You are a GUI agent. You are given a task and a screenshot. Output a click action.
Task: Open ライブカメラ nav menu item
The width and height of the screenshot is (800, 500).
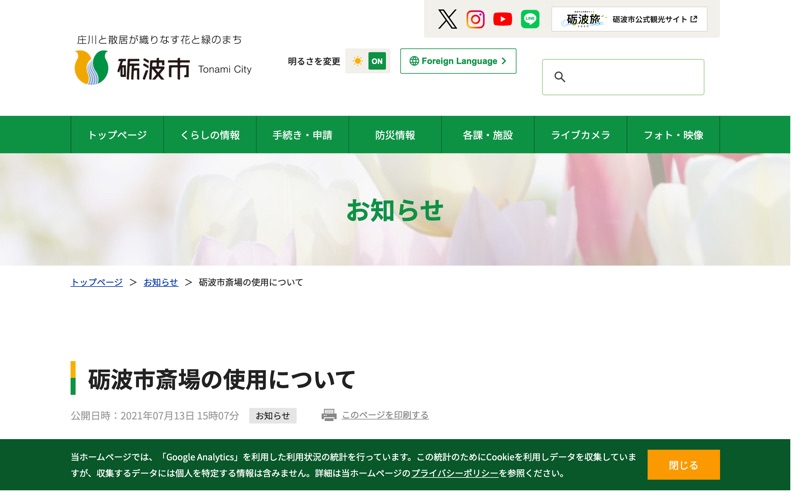tap(581, 135)
